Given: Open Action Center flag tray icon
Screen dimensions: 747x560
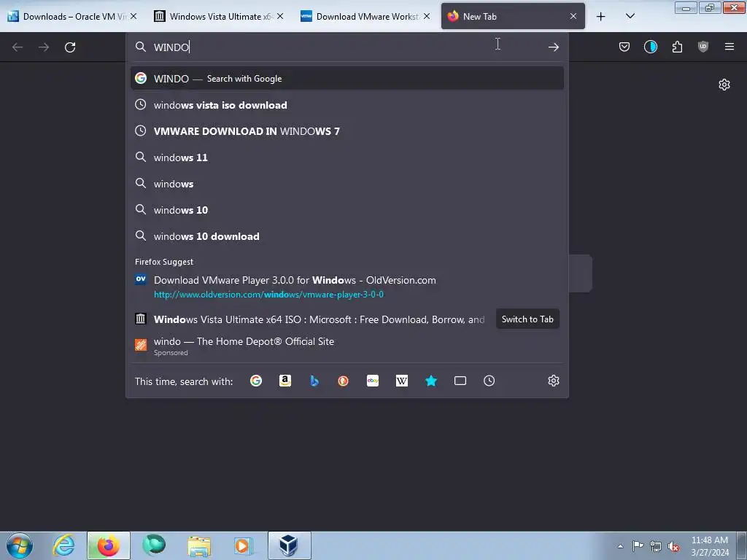Looking at the screenshot, I should [638, 545].
